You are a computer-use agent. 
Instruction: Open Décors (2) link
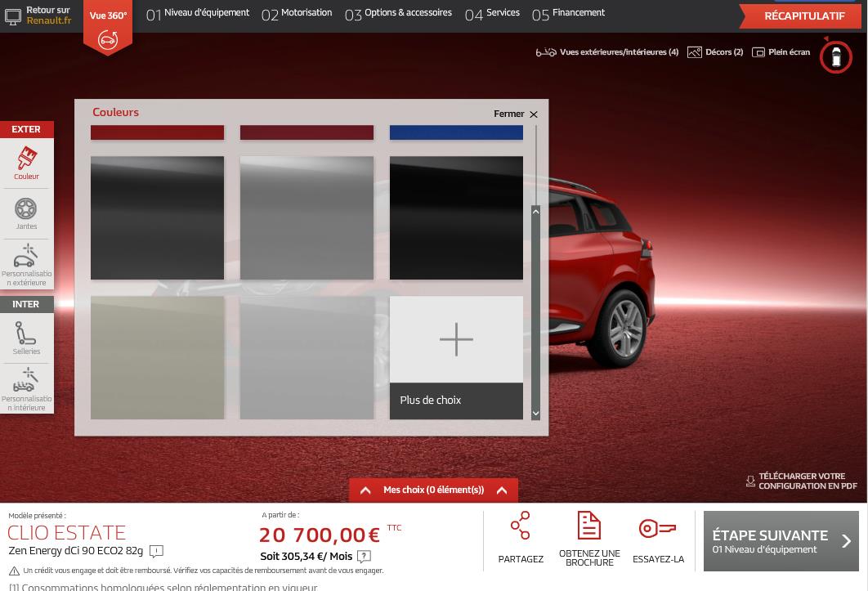(x=724, y=52)
